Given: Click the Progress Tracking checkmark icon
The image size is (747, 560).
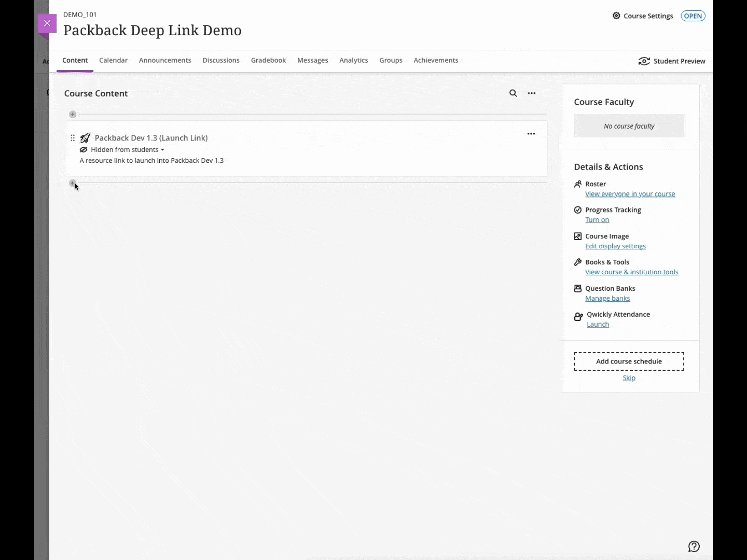Looking at the screenshot, I should click(578, 210).
